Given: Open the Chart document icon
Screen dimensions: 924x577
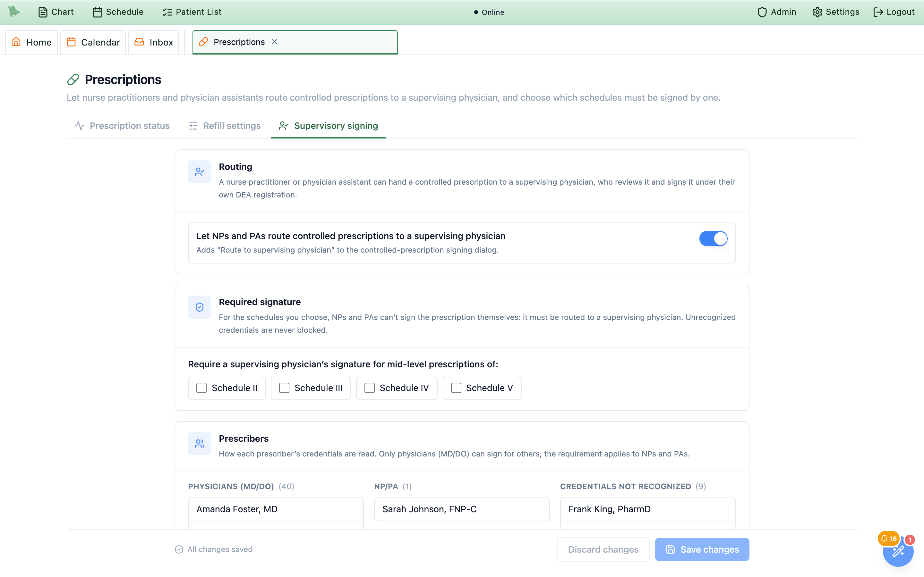Looking at the screenshot, I should coord(43,12).
